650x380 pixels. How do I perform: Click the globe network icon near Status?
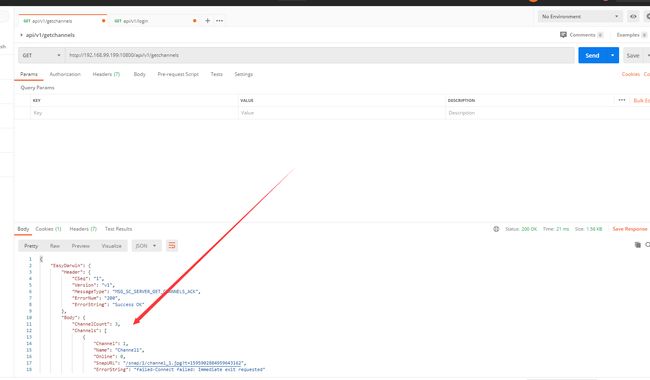coord(496,229)
